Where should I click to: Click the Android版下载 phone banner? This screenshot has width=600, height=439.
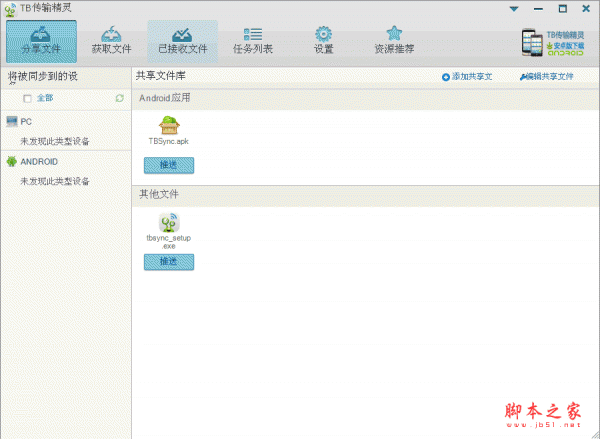coord(553,42)
